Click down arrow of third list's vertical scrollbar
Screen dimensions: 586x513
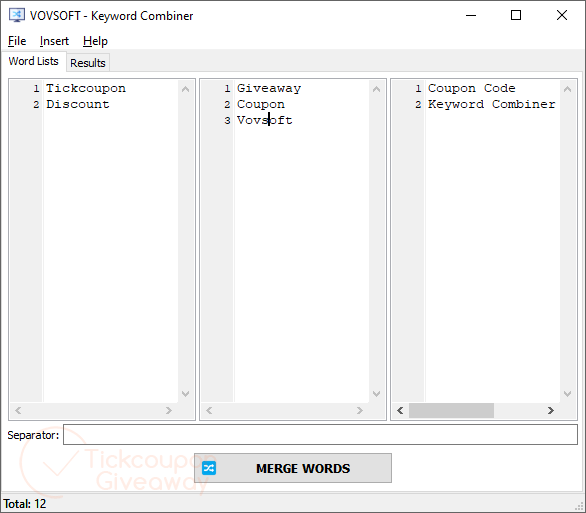pyautogui.click(x=567, y=394)
